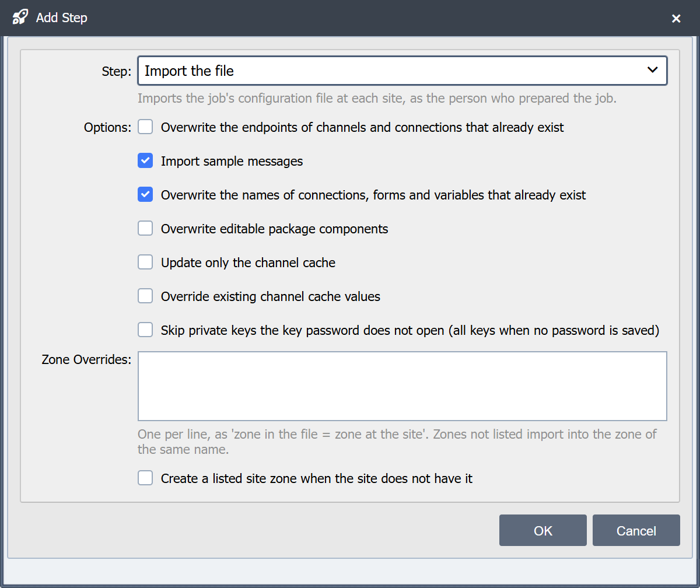Open the Step dropdown list
The height and width of the screenshot is (588, 700).
(x=402, y=71)
